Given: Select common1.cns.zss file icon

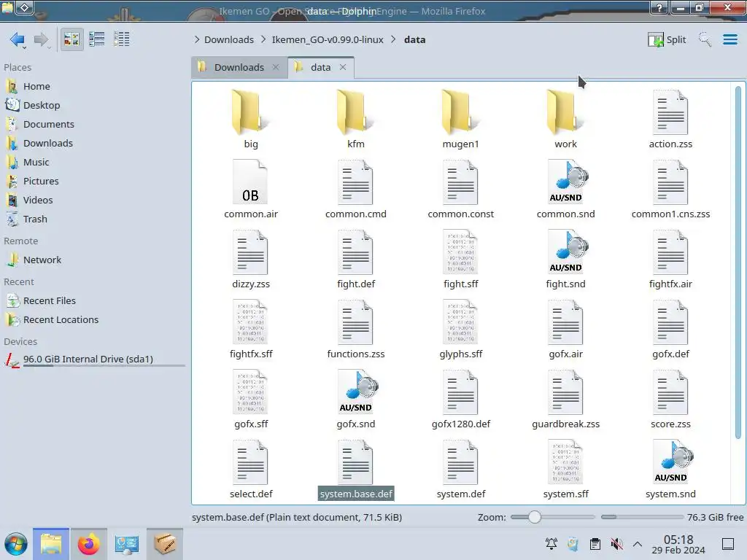Looking at the screenshot, I should tap(670, 182).
